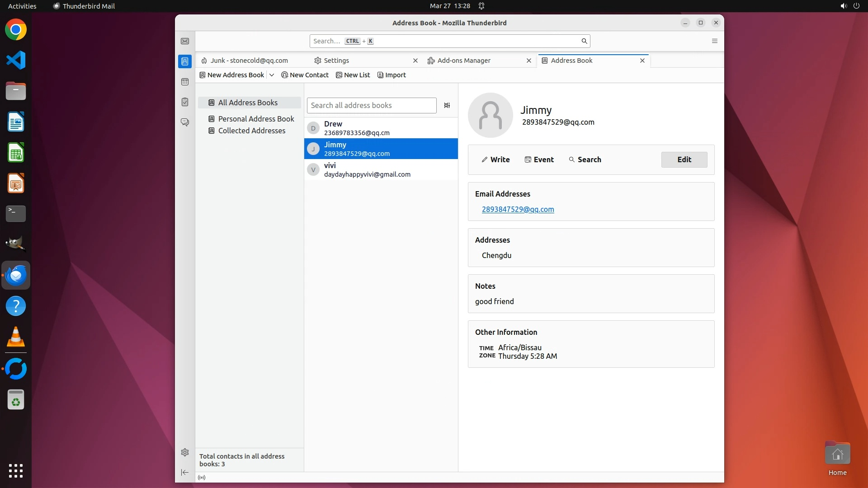Image resolution: width=868 pixels, height=488 pixels.
Task: Switch to the Add-ons Manager tab
Action: 463,61
